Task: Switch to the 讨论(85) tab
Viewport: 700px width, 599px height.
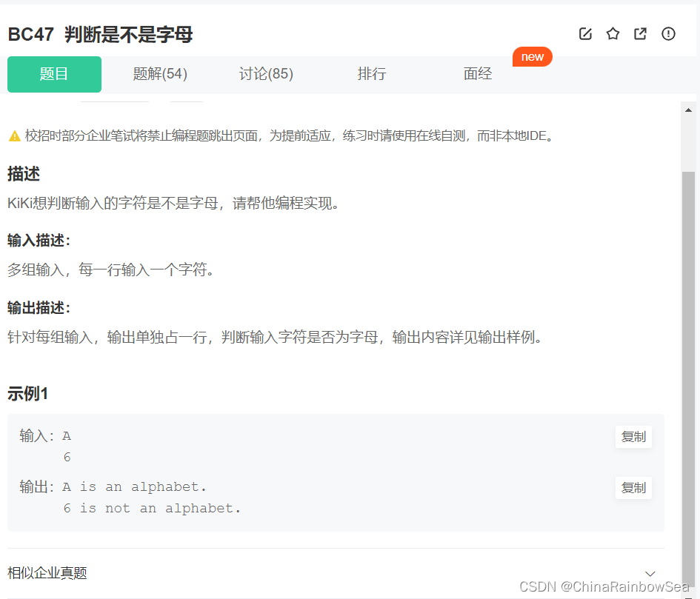Action: point(266,74)
